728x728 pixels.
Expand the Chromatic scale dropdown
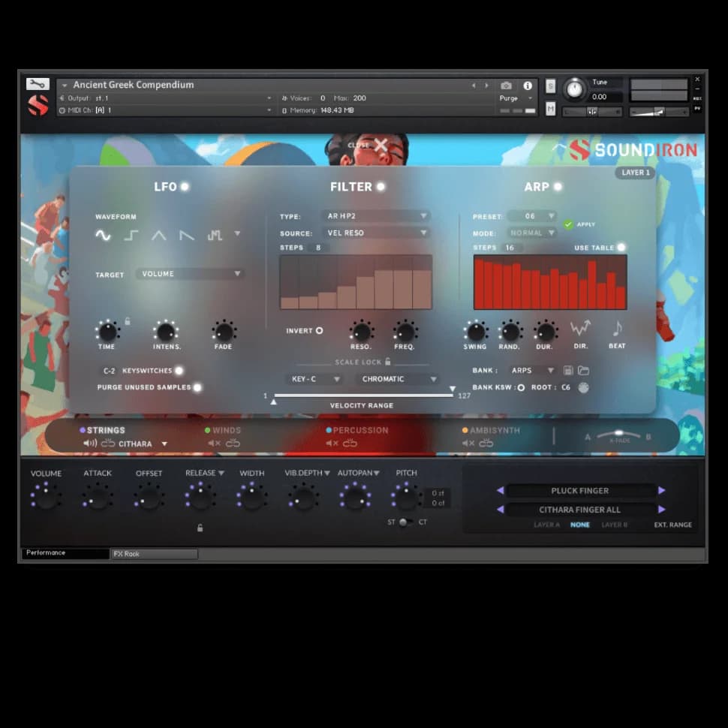point(397,379)
